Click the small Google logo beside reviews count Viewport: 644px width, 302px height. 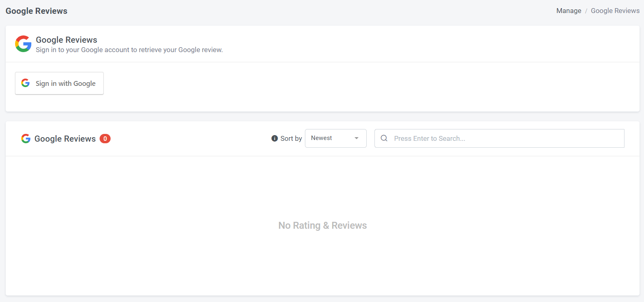coord(26,139)
